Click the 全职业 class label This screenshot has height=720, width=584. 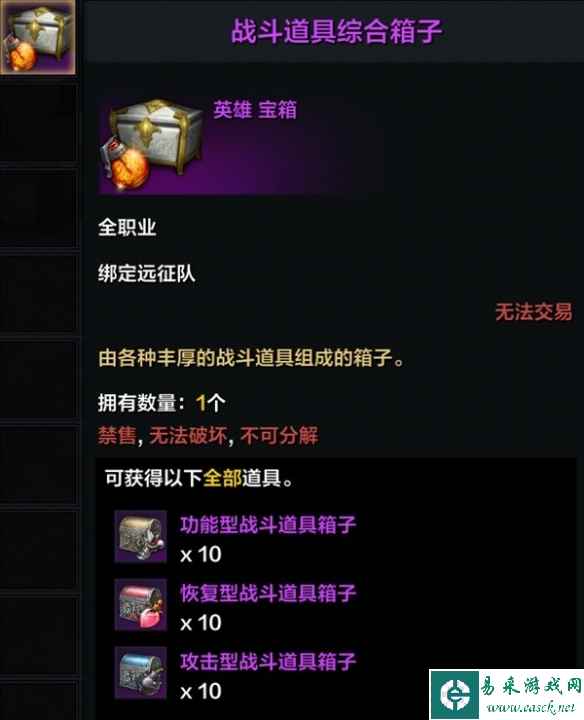pos(127,227)
